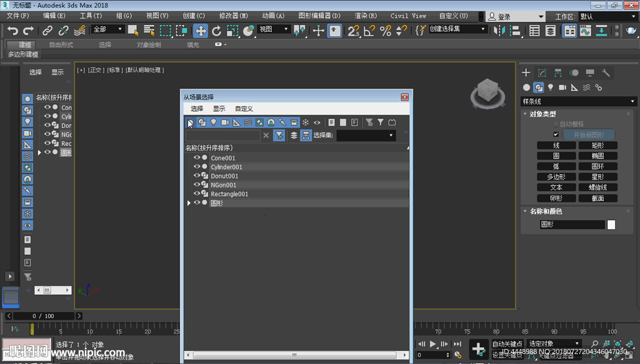Uncheck the 开始新图形 checkbox
Screen dimensions: 640x364
[556, 134]
